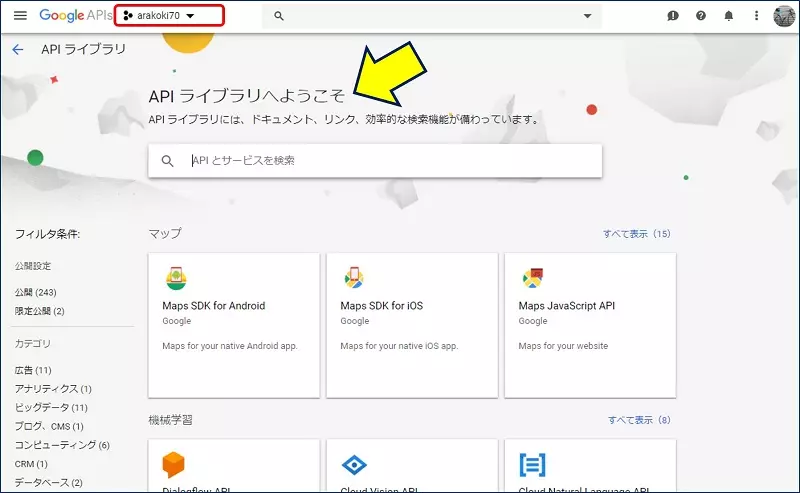Click the API ライブラリへようこそ heading

coord(247,96)
